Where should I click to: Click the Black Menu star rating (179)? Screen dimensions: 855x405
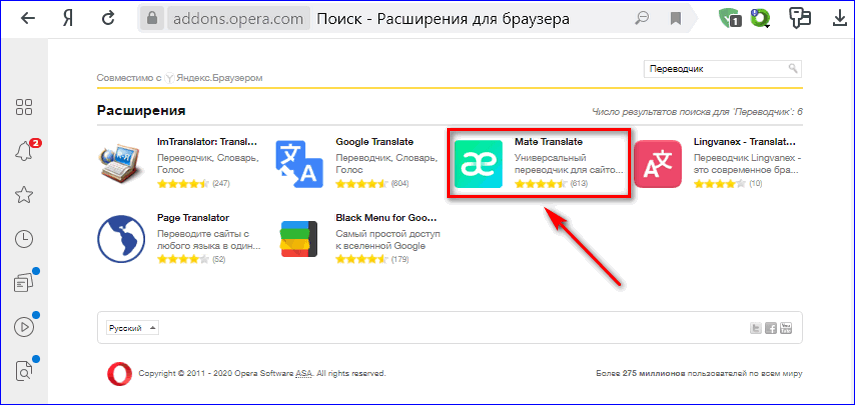tap(362, 259)
